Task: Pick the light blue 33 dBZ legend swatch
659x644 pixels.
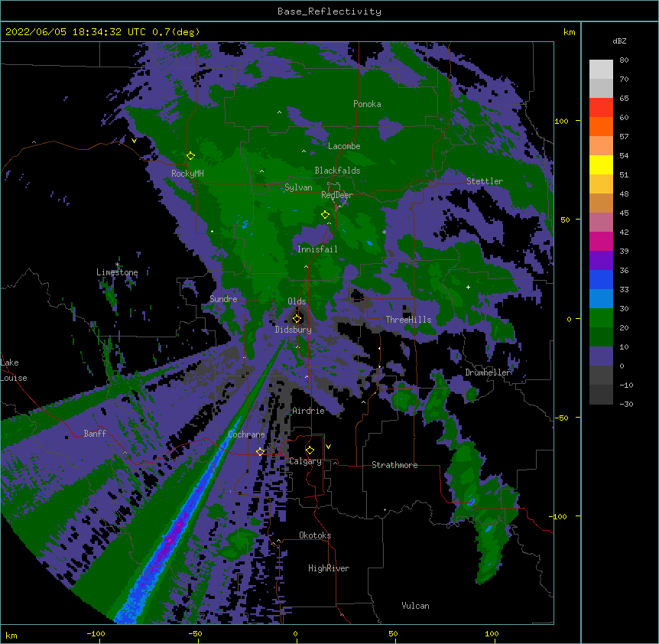Action: 601,298
